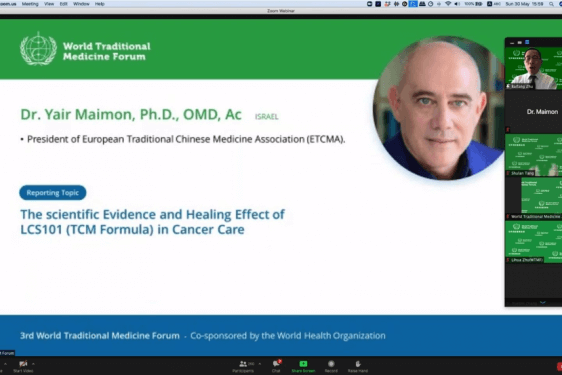The width and height of the screenshot is (562, 375).
Task: Open the zoom.us application menu
Action: pyautogui.click(x=8, y=4)
